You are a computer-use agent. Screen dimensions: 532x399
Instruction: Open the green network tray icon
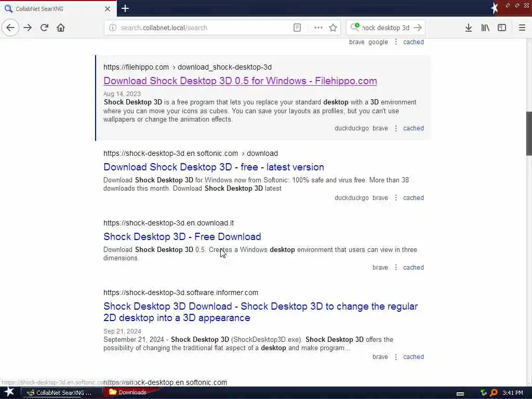tap(484, 393)
